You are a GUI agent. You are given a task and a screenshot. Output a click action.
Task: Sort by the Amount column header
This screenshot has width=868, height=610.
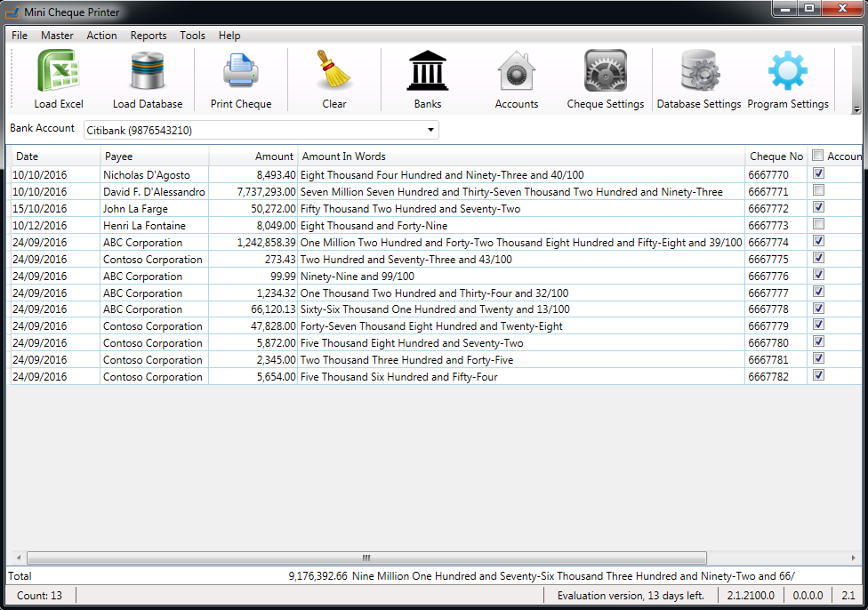(253, 157)
